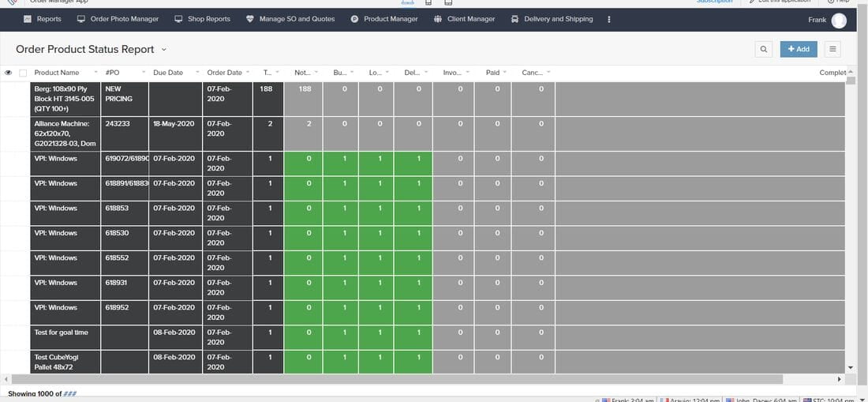Open the Paid column dropdown arrow
The width and height of the screenshot is (868, 402).
[505, 73]
